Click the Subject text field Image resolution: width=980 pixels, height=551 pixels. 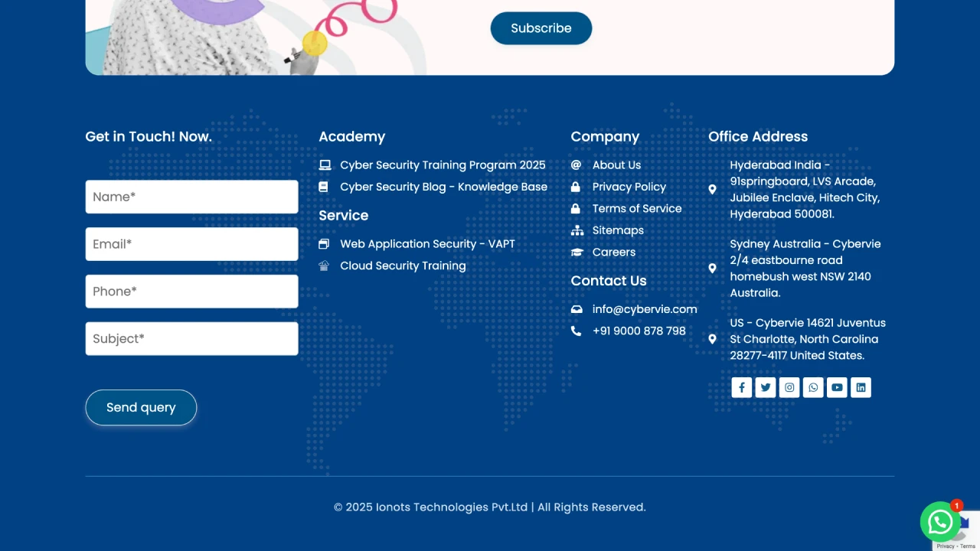(191, 339)
